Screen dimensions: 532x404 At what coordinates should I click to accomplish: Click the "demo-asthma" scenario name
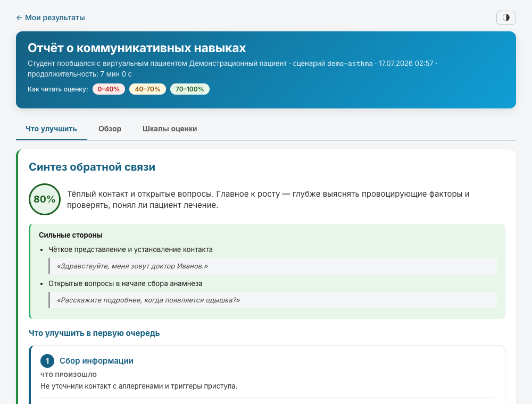pos(350,63)
